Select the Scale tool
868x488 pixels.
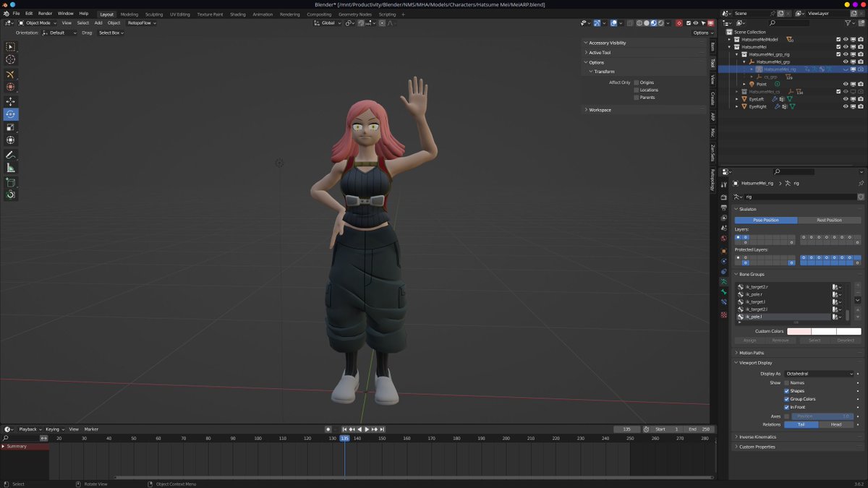pyautogui.click(x=11, y=127)
